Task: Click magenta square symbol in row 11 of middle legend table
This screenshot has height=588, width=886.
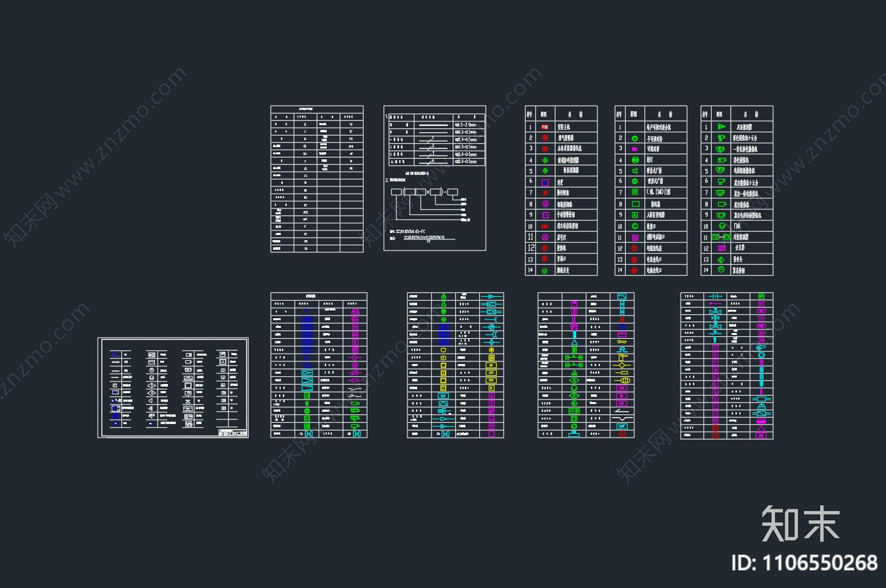Action: pos(634,237)
